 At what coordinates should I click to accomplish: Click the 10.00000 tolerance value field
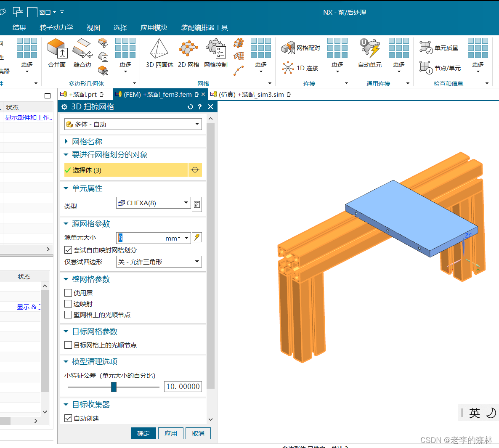click(183, 387)
